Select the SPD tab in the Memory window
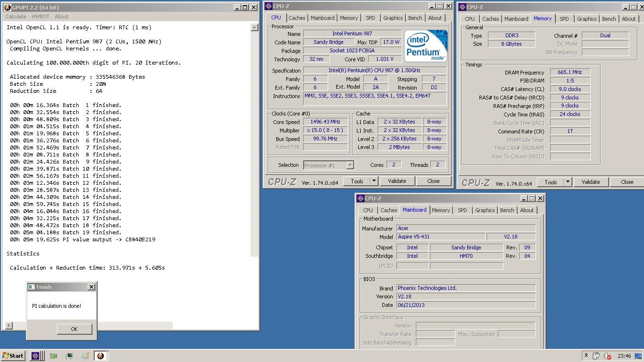The height and width of the screenshot is (362, 644). click(564, 19)
